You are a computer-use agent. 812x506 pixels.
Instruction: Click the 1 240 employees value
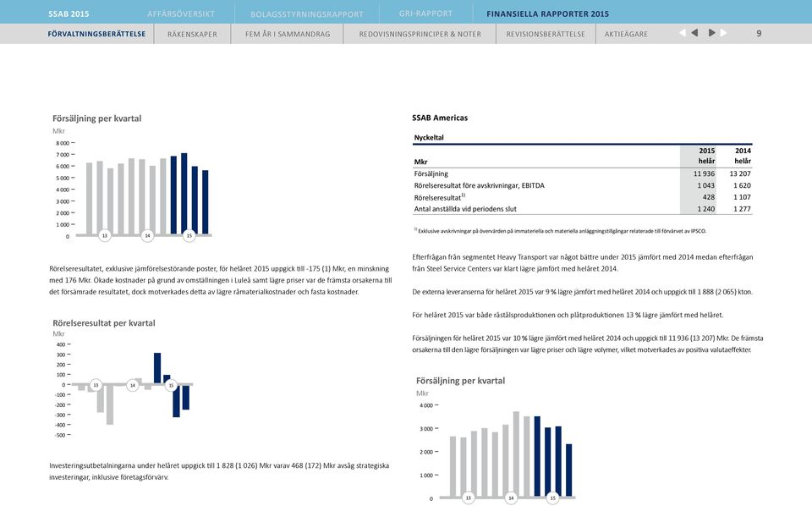(x=705, y=209)
